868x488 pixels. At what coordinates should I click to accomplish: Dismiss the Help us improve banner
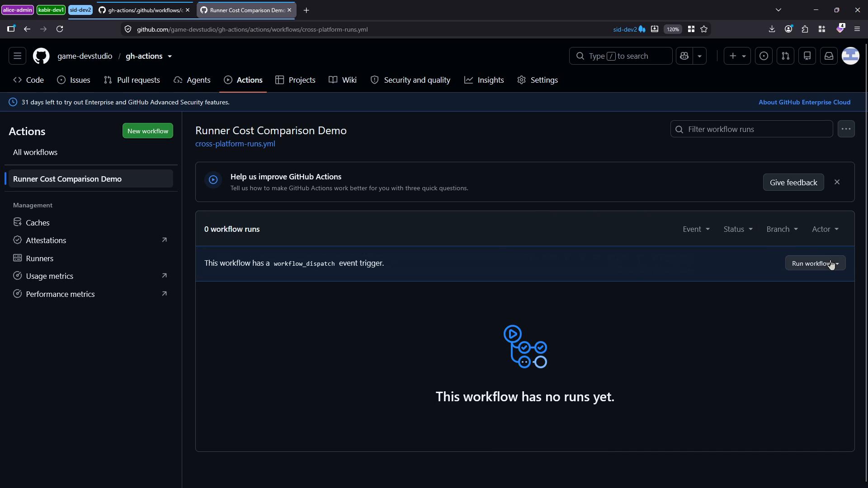(x=837, y=182)
